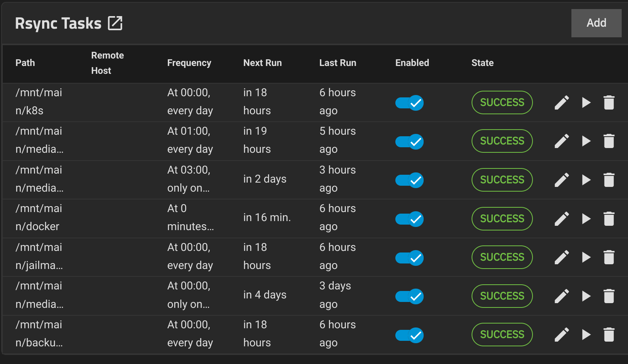Open SUCCESS status of the 03:00 media task
The image size is (628, 364).
click(502, 180)
